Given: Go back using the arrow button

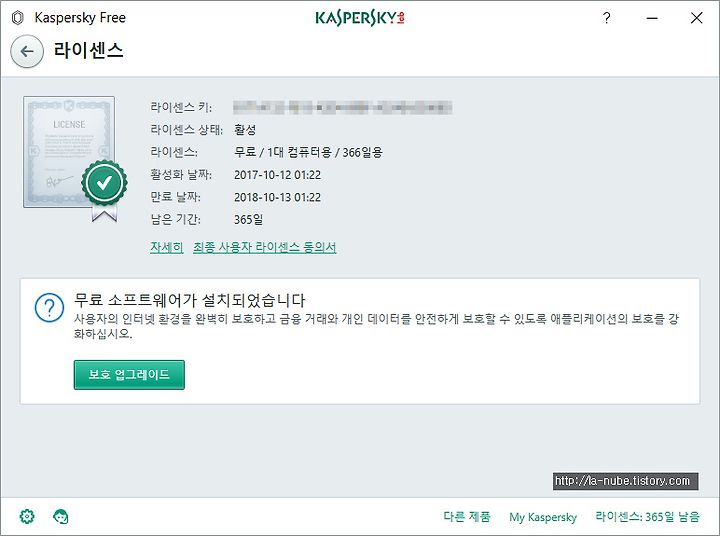Looking at the screenshot, I should click(x=27, y=51).
